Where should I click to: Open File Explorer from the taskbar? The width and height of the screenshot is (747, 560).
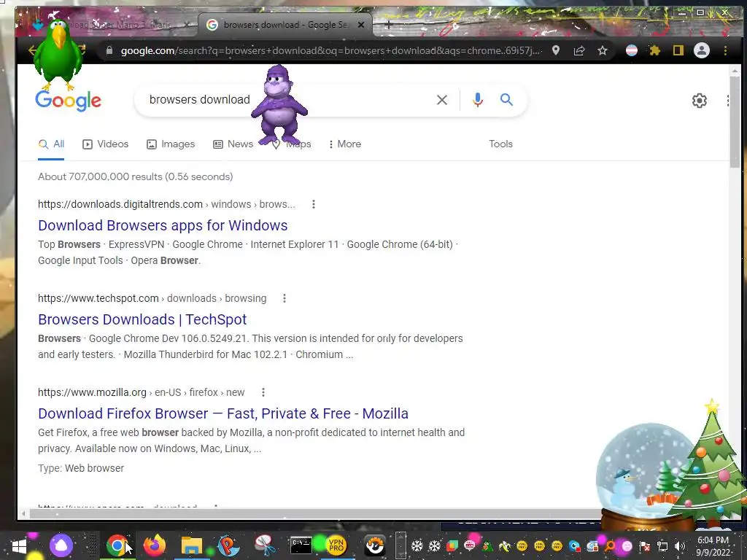click(x=192, y=545)
